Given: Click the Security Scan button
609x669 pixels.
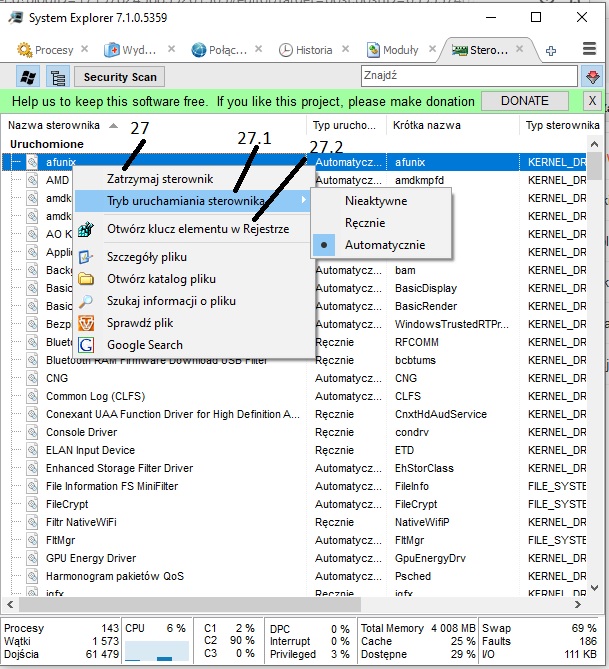Looking at the screenshot, I should [x=120, y=77].
